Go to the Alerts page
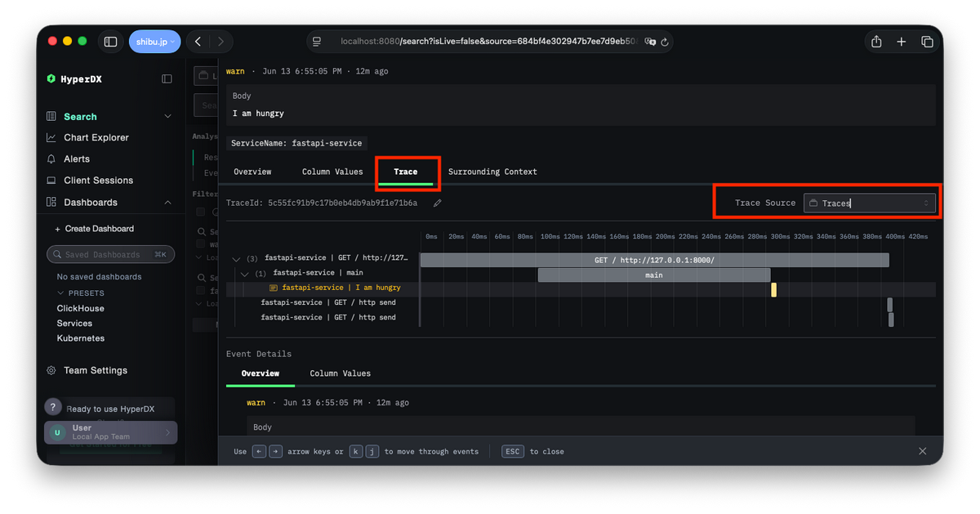The image size is (980, 514). pyautogui.click(x=77, y=159)
